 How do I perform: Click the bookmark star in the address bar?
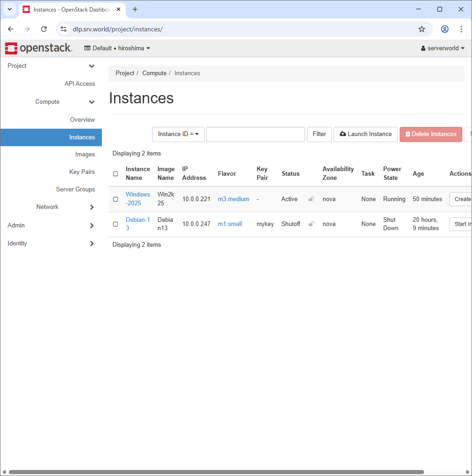click(x=421, y=29)
